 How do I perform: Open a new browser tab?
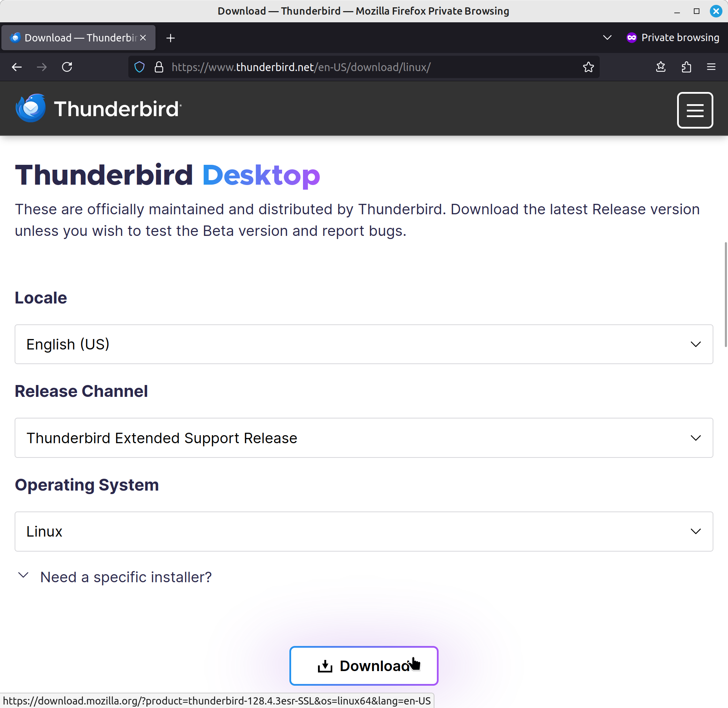(170, 38)
